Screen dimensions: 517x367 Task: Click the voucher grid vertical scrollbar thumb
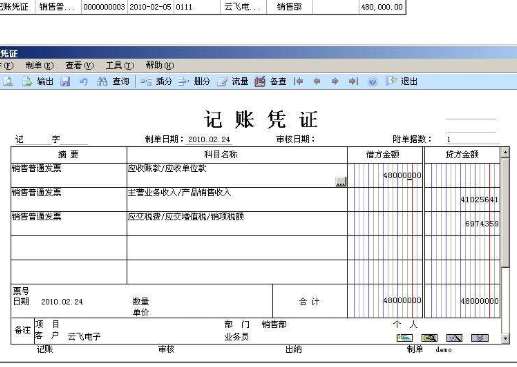click(x=505, y=213)
